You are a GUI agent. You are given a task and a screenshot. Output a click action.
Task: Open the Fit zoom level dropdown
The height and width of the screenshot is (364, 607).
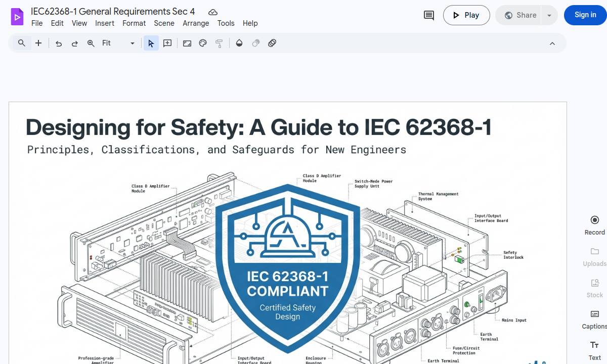coord(118,43)
